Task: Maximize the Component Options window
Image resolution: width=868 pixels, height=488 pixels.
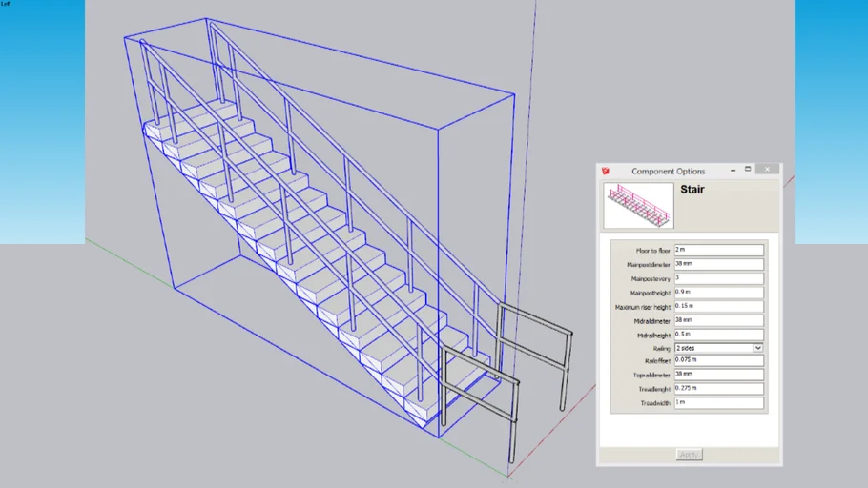Action: [749, 171]
